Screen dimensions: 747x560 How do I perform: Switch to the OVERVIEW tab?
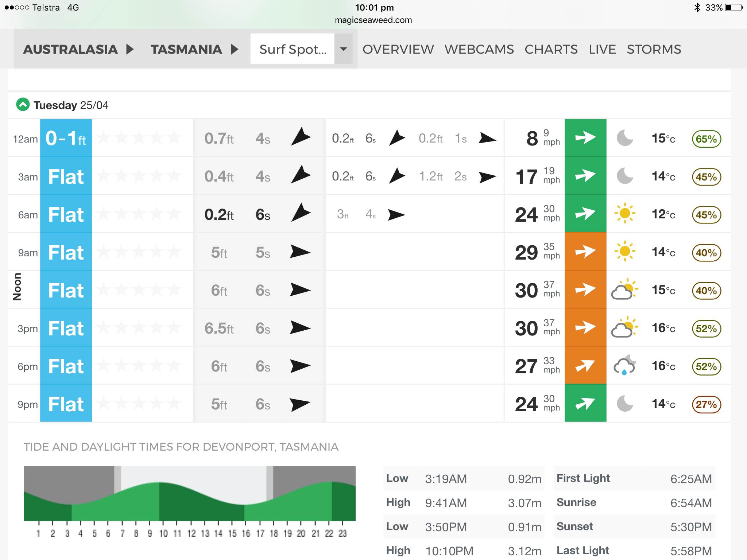point(398,49)
